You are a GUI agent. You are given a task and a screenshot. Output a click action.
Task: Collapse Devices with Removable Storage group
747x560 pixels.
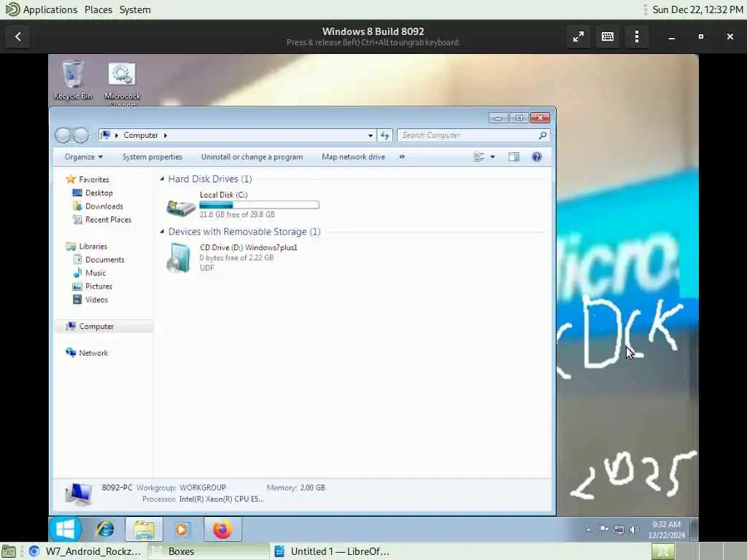162,231
